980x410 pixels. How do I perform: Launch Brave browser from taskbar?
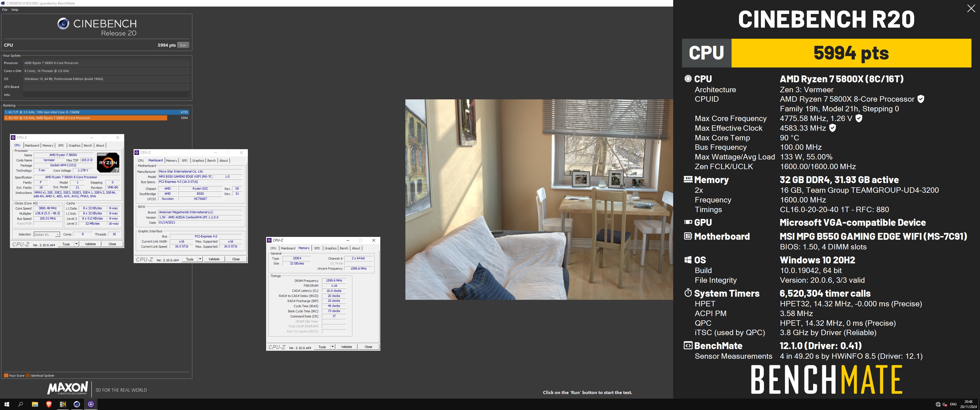coord(49,404)
